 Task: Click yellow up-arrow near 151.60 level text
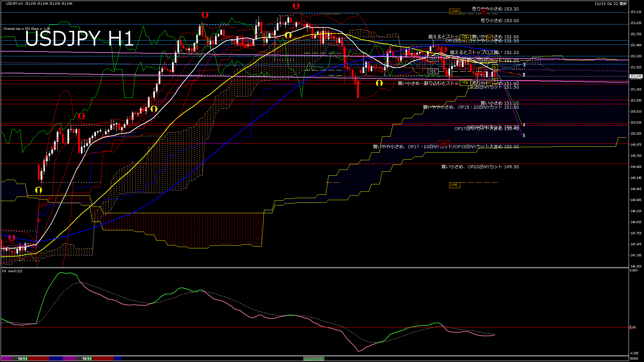379,83
